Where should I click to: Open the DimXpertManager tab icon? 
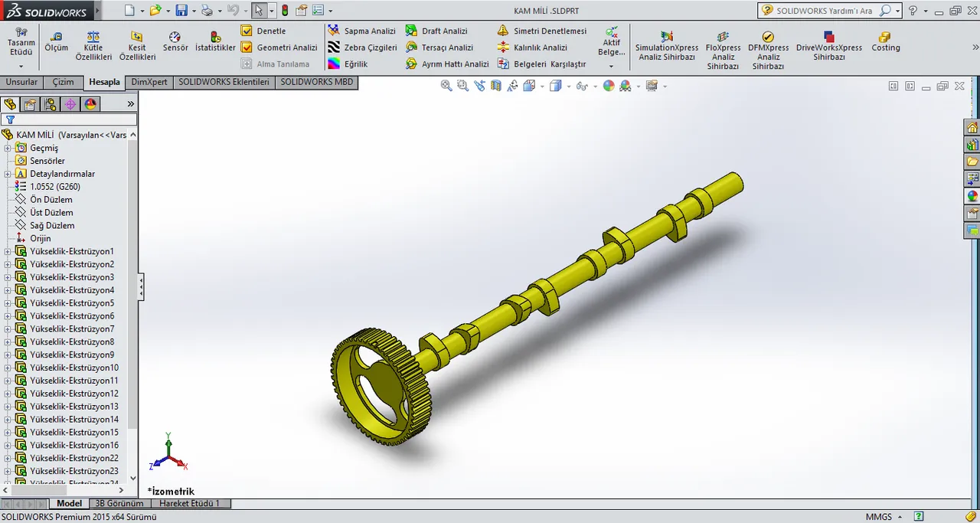(x=70, y=104)
